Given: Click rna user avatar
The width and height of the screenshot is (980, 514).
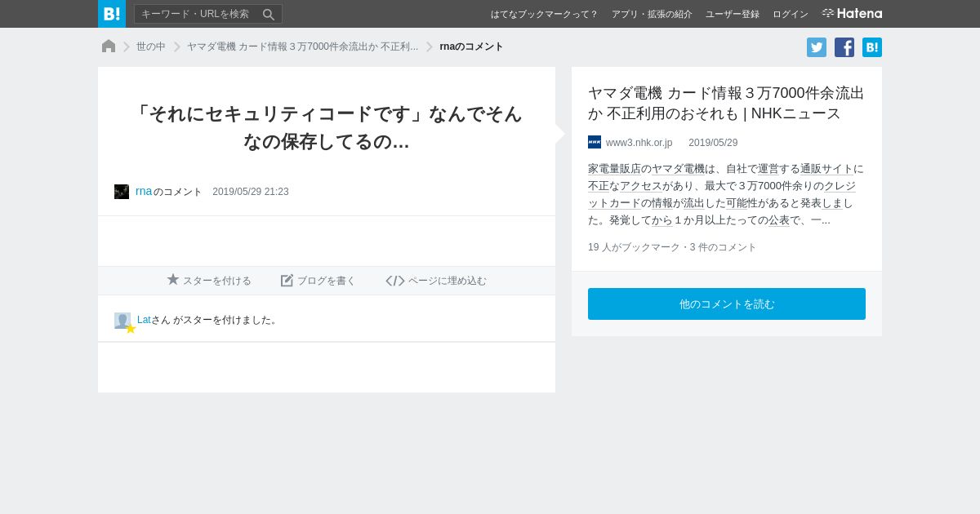Looking at the screenshot, I should 122,192.
